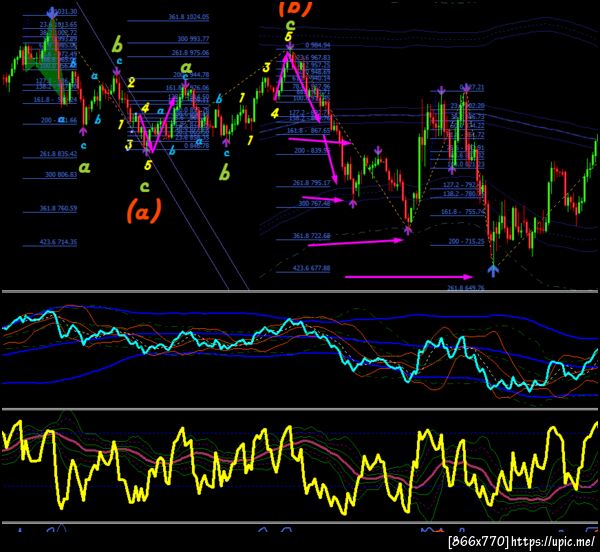Select the '423.6 714.35' level label
The image size is (600, 552).
pos(58,242)
